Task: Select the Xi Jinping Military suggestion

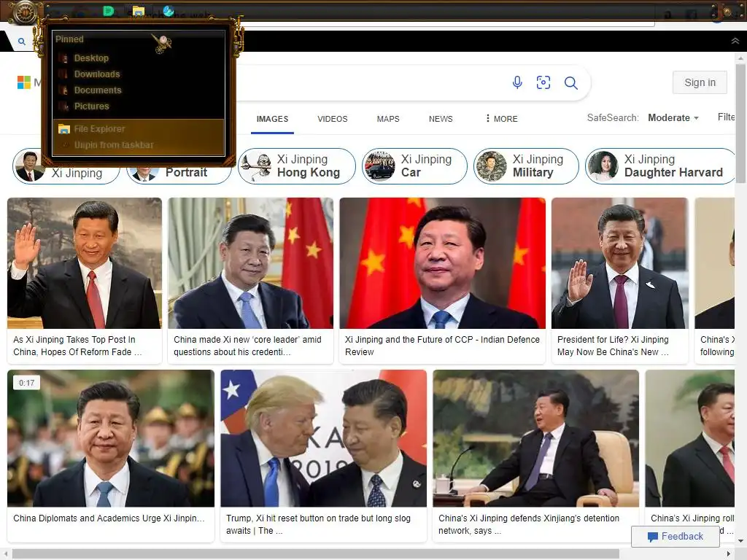Action: [x=527, y=166]
